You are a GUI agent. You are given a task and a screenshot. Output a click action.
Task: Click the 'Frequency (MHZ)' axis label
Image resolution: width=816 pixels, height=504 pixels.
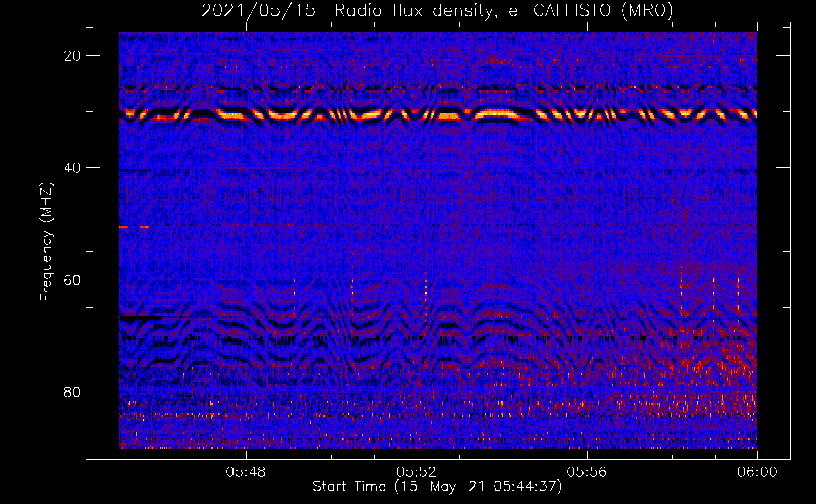point(46,242)
